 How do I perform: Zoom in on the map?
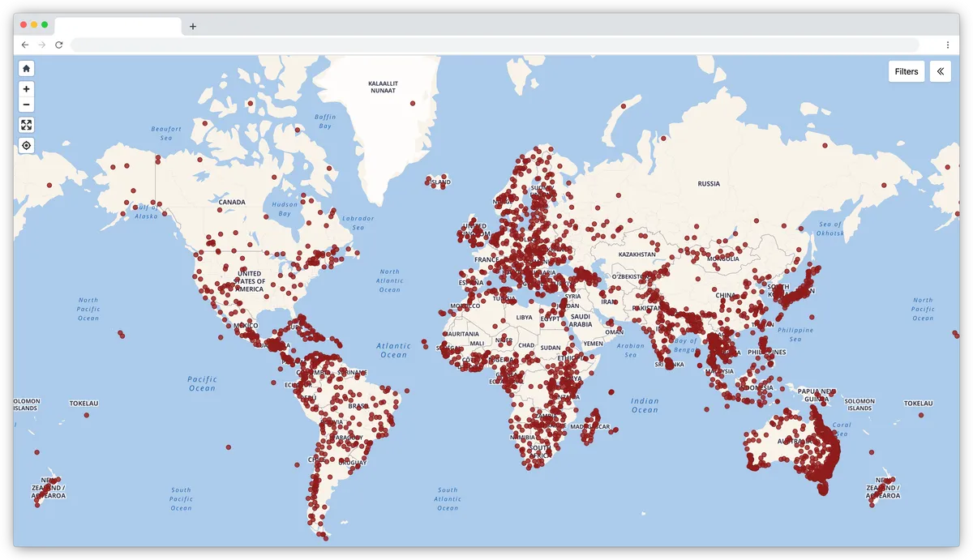(27, 89)
